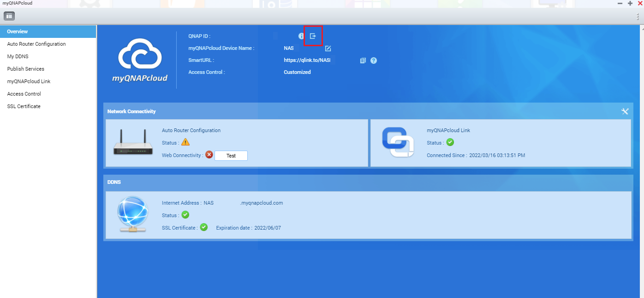Go to My DDNS section
644x298 pixels.
click(x=18, y=56)
